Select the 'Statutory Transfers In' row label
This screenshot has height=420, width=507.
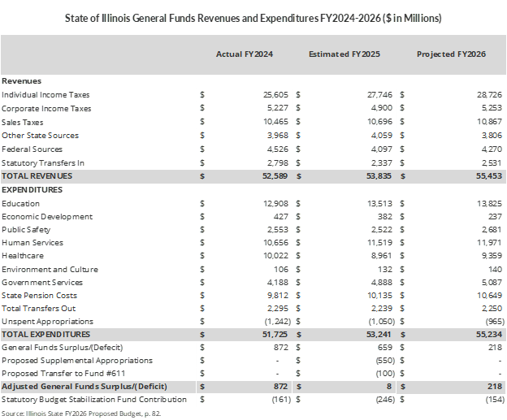[x=43, y=163]
